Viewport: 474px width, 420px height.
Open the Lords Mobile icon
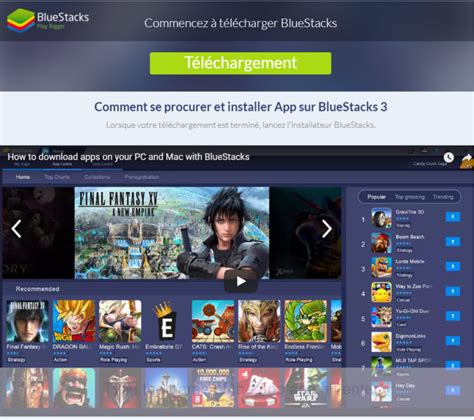pyautogui.click(x=381, y=268)
